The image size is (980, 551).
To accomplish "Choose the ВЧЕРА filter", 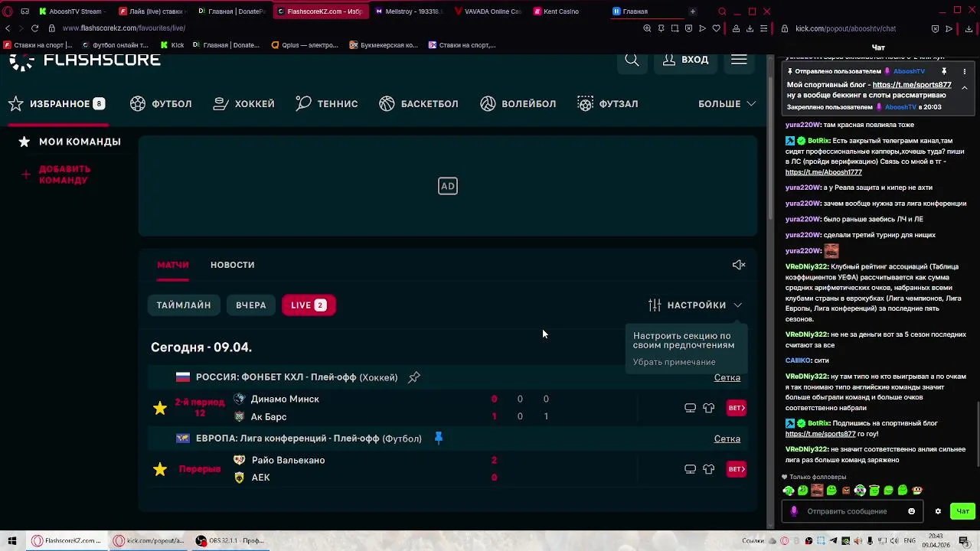I will pos(251,305).
